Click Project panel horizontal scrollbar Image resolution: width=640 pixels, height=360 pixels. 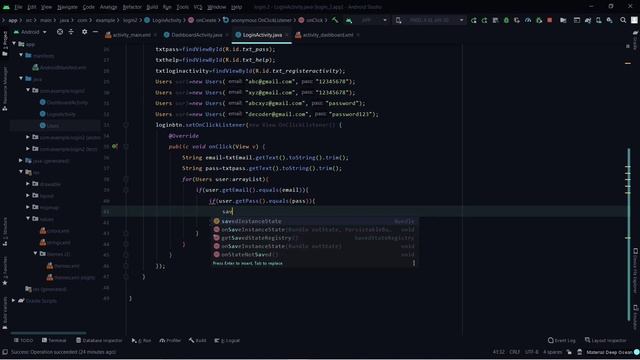48,333
